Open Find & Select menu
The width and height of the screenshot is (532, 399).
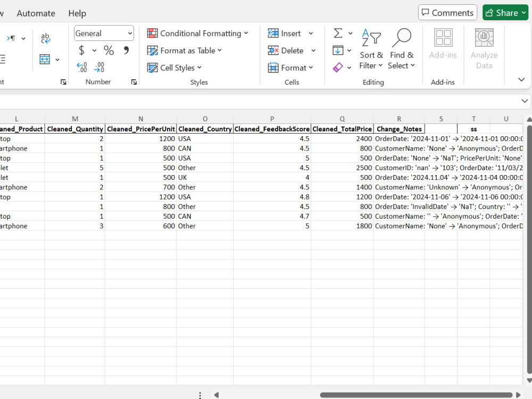click(402, 49)
